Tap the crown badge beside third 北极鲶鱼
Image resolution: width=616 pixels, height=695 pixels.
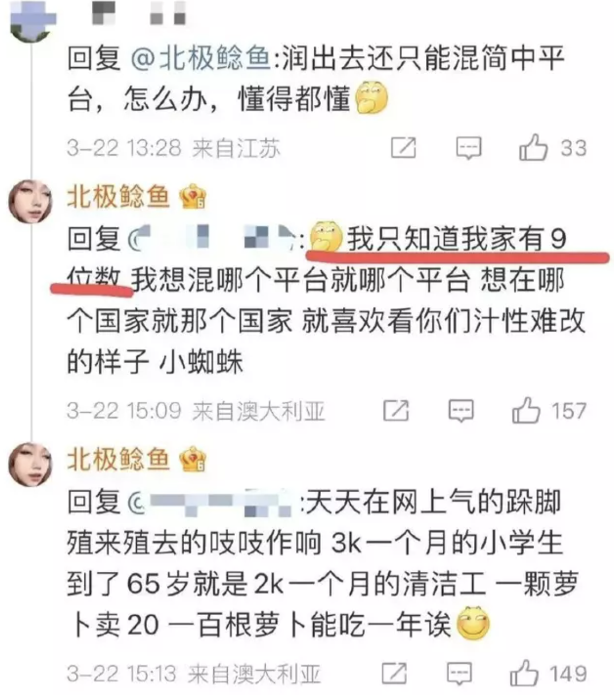coord(192,460)
